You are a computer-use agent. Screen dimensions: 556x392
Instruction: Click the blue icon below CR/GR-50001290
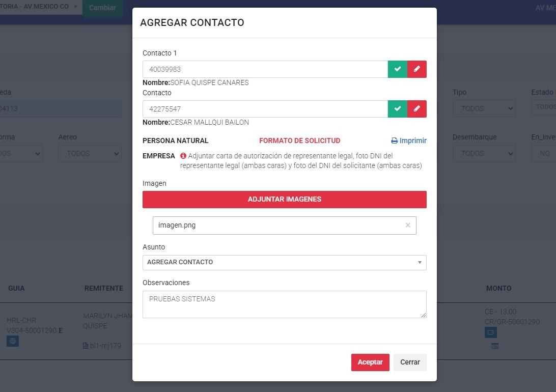pyautogui.click(x=491, y=332)
